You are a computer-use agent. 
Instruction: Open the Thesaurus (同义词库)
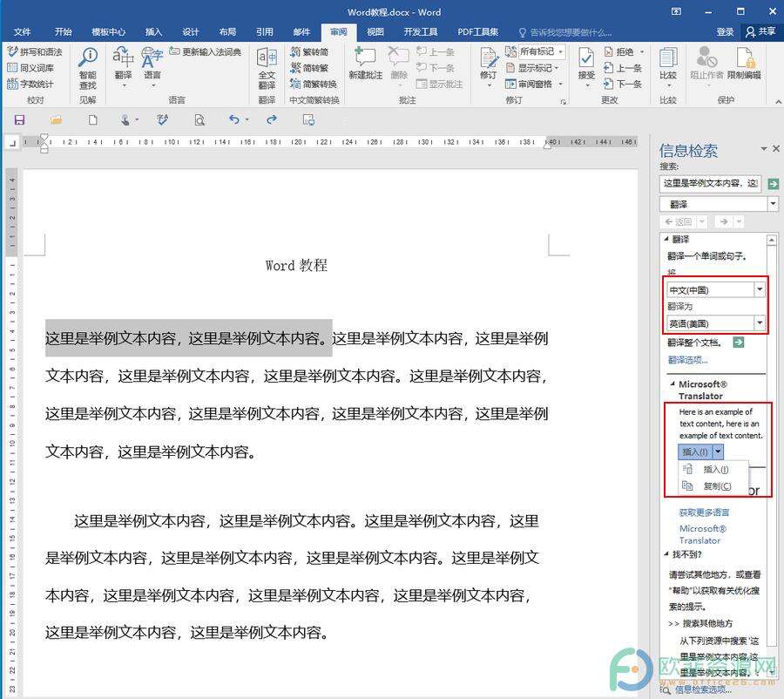click(x=30, y=68)
